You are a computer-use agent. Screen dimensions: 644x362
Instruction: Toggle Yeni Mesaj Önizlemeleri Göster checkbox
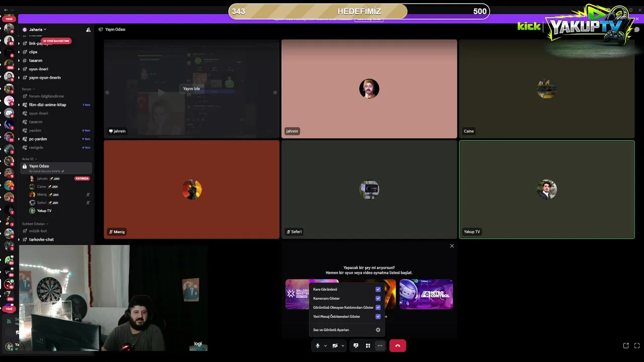pyautogui.click(x=378, y=317)
